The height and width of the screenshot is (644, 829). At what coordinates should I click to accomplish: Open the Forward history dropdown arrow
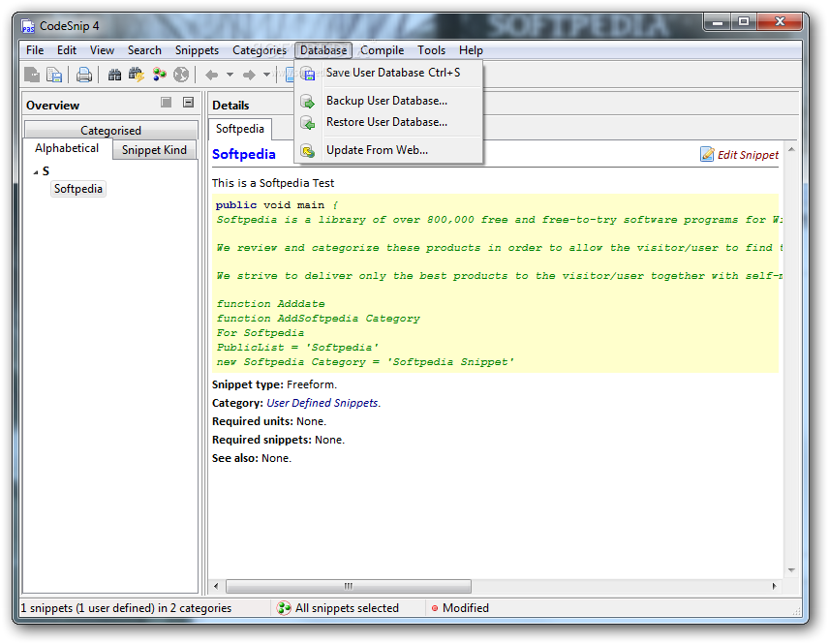pyautogui.click(x=267, y=76)
